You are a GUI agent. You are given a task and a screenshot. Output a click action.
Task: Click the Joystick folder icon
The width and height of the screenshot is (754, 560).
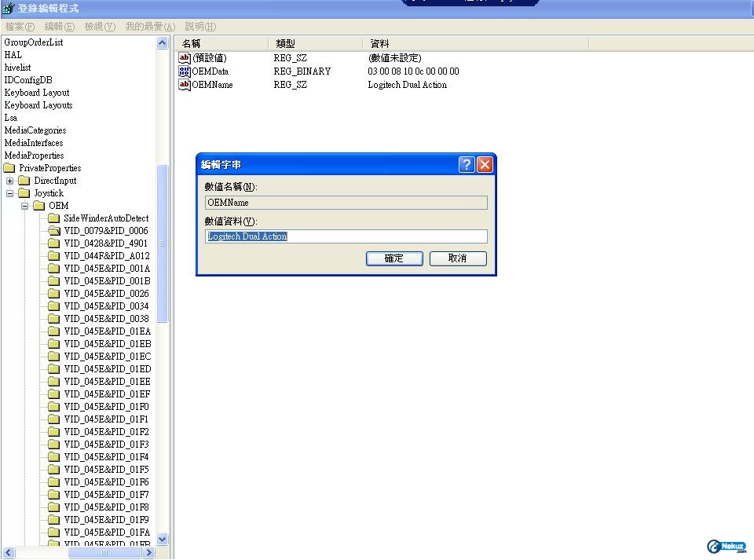(x=24, y=192)
